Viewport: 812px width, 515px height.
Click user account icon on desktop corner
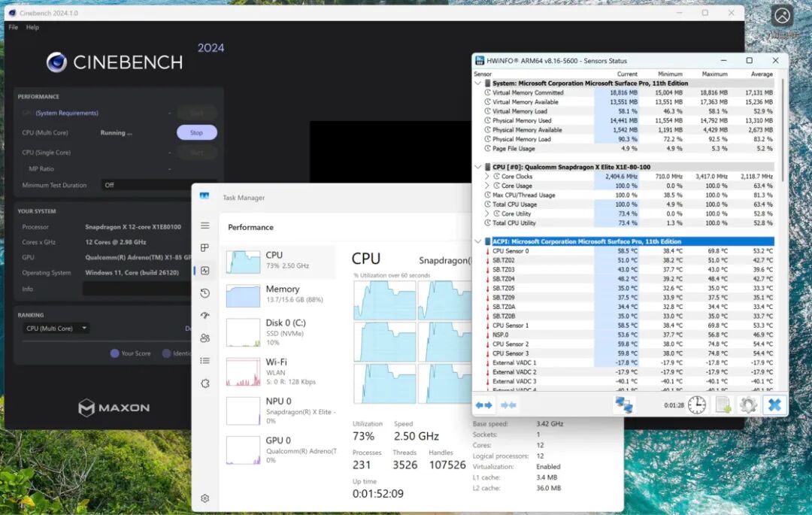782,16
